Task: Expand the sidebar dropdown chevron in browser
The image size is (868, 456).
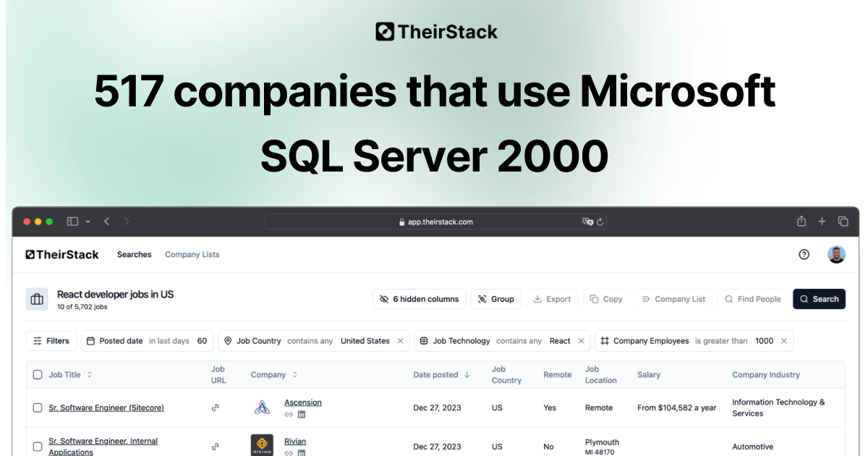Action: click(88, 221)
